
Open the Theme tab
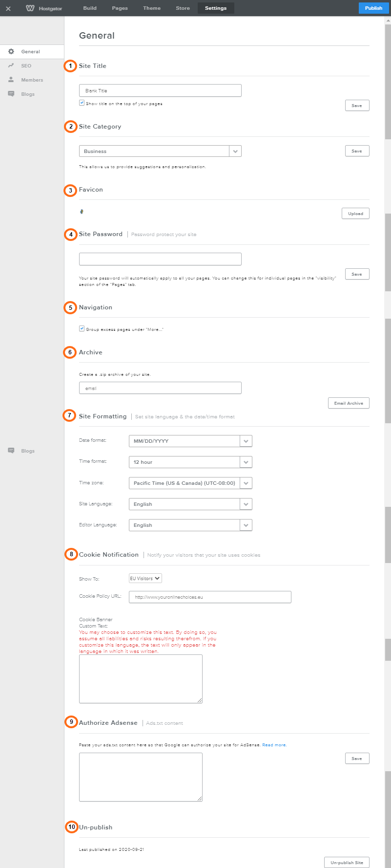152,8
